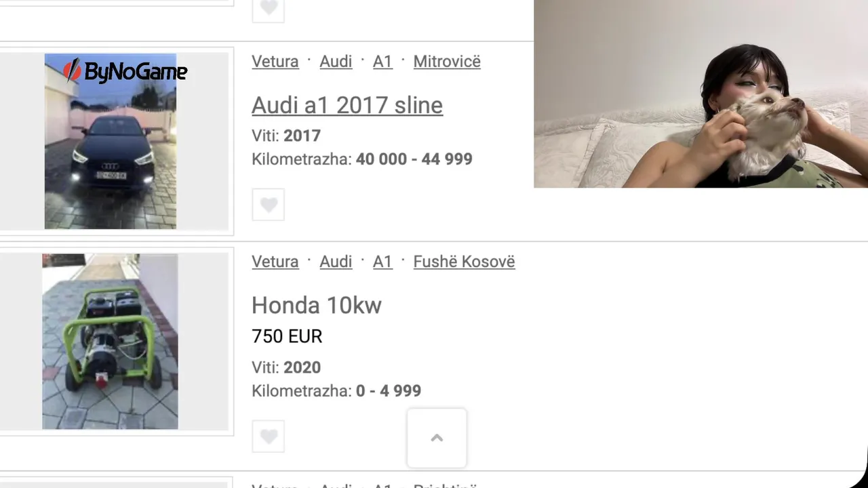The height and width of the screenshot is (488, 868).
Task: Toggle the heart on the Honda 10kw listing
Action: 269,436
